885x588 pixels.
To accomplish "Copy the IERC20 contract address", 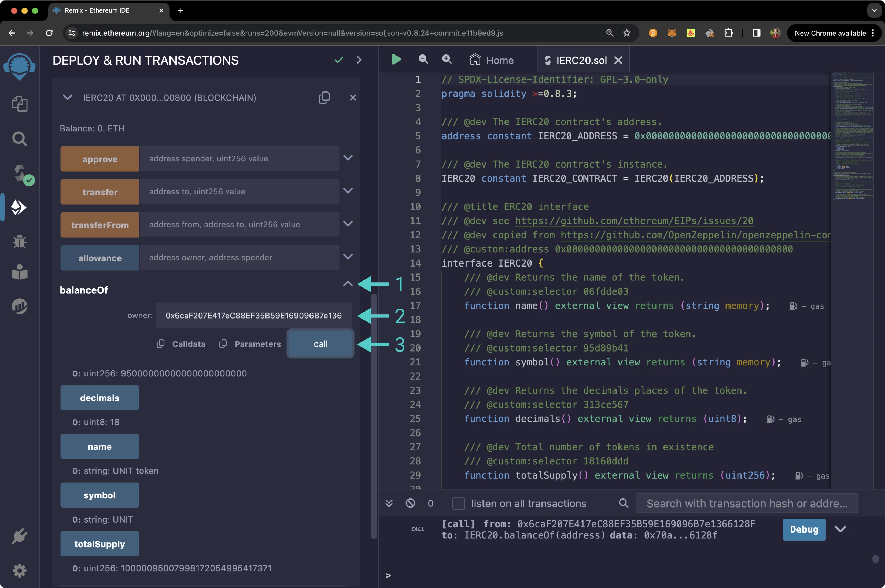I will point(324,98).
